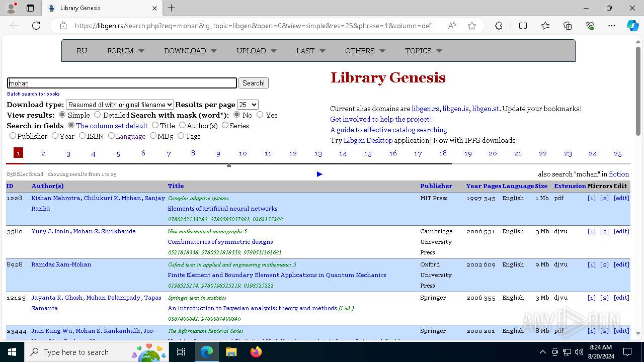This screenshot has width=644, height=362.
Task: Select Title search field radio
Action: pyautogui.click(x=155, y=125)
